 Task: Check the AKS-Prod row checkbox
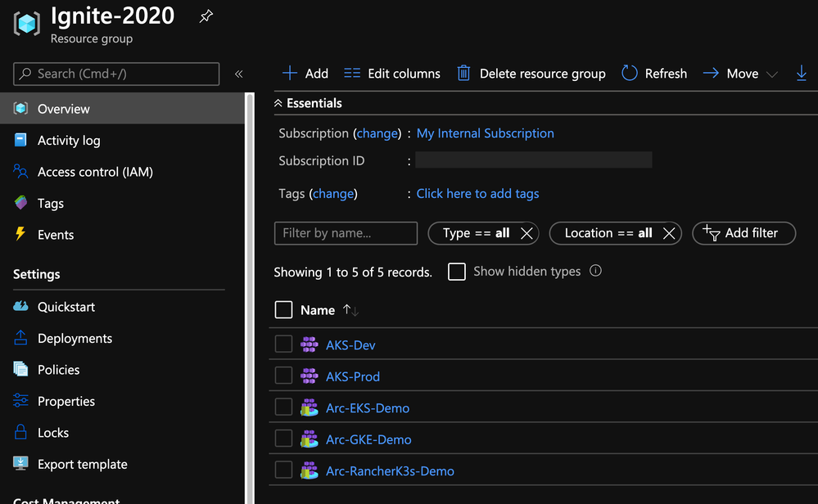point(283,376)
